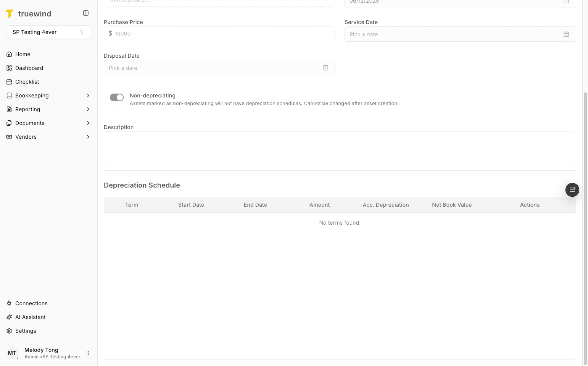Viewport: 588px width, 366px height.
Task: Open the Service Date calendar picker
Action: point(566,34)
